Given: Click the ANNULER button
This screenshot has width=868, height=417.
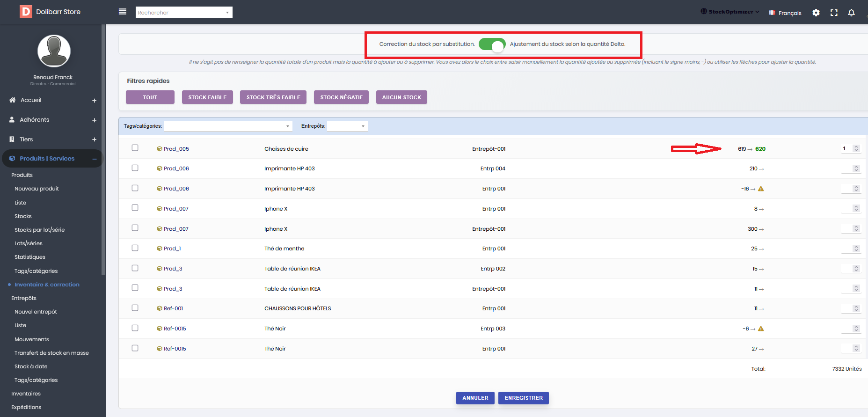Looking at the screenshot, I should pyautogui.click(x=475, y=398).
